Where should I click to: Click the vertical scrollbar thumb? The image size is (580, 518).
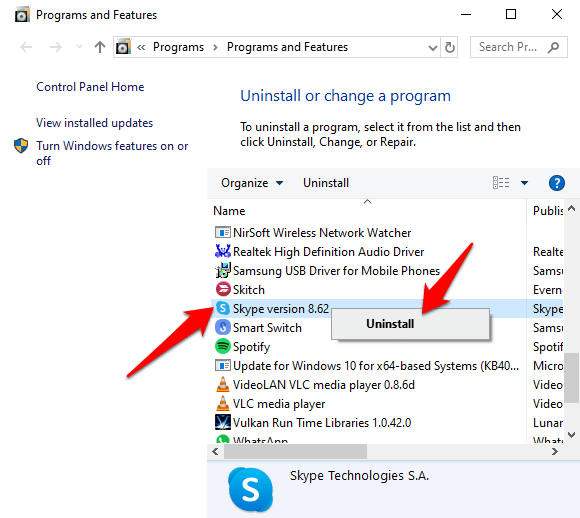(572, 378)
